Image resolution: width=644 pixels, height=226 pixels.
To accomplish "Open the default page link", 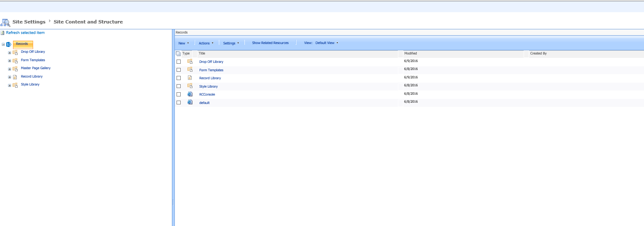I will (204, 103).
